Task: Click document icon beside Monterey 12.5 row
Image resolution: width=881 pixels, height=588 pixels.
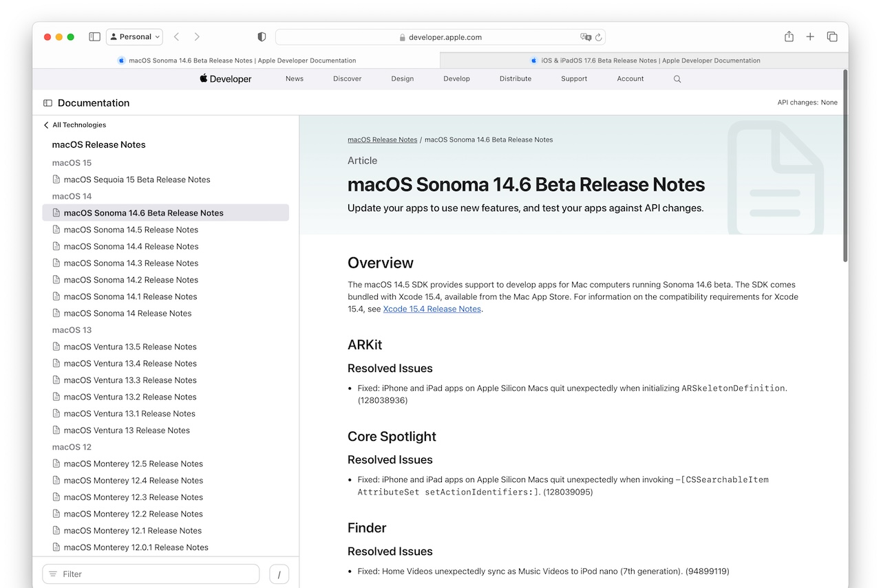Action: point(56,464)
